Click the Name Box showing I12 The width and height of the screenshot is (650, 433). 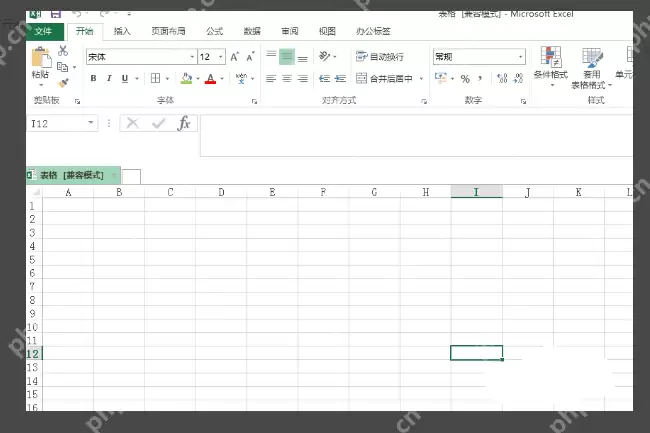pos(55,123)
